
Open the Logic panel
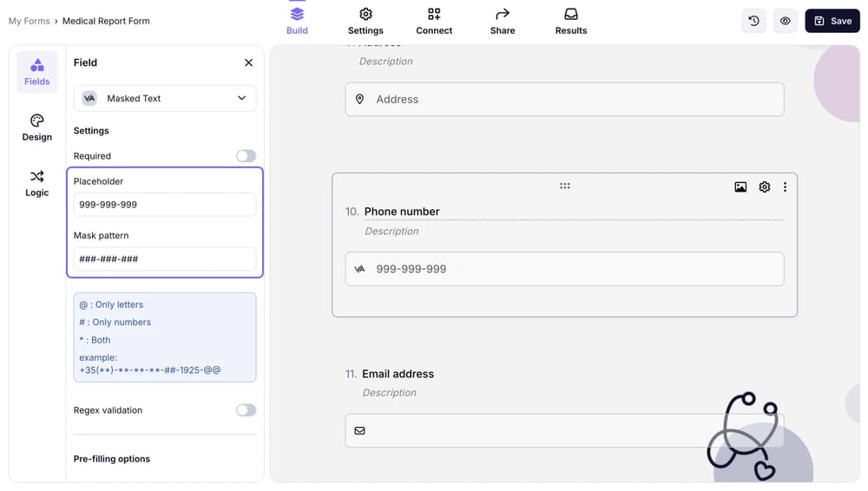(x=36, y=183)
